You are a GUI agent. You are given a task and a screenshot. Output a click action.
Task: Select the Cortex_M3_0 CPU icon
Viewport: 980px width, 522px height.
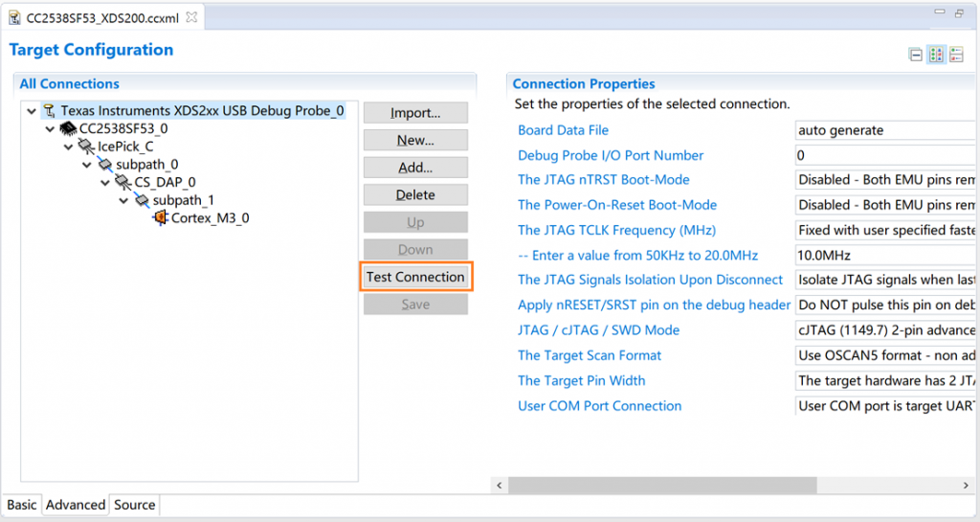coord(161,217)
